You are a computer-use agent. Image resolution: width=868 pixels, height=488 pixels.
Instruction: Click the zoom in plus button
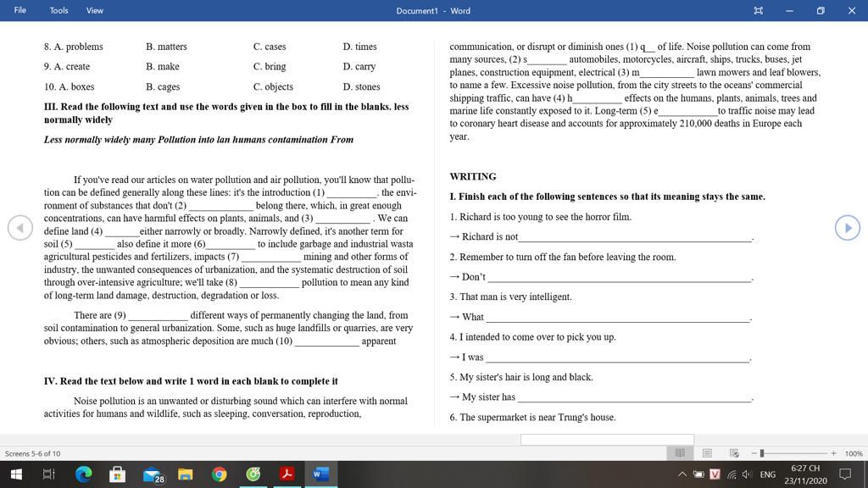[x=834, y=453]
